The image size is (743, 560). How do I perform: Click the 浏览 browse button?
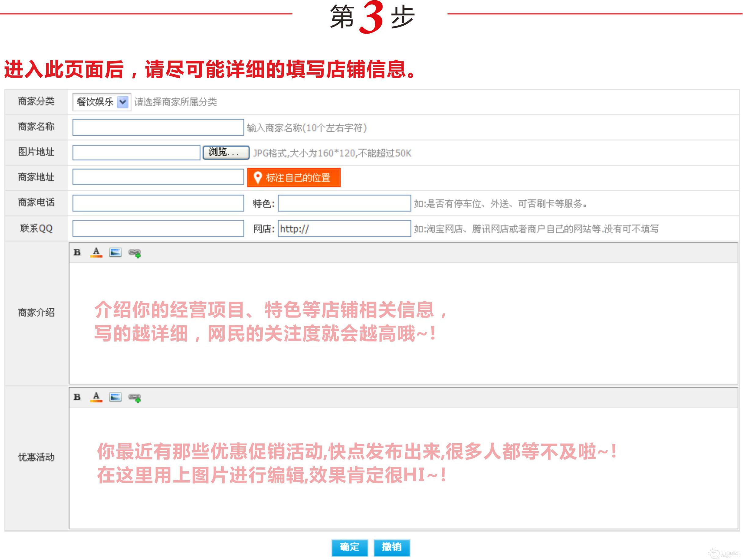(x=226, y=152)
